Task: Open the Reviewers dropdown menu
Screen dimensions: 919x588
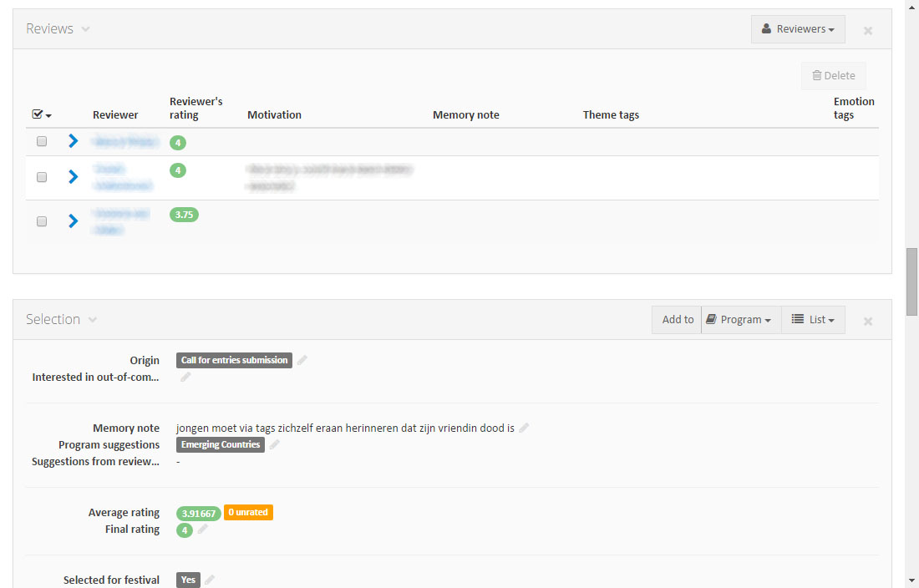Action: pyautogui.click(x=798, y=29)
